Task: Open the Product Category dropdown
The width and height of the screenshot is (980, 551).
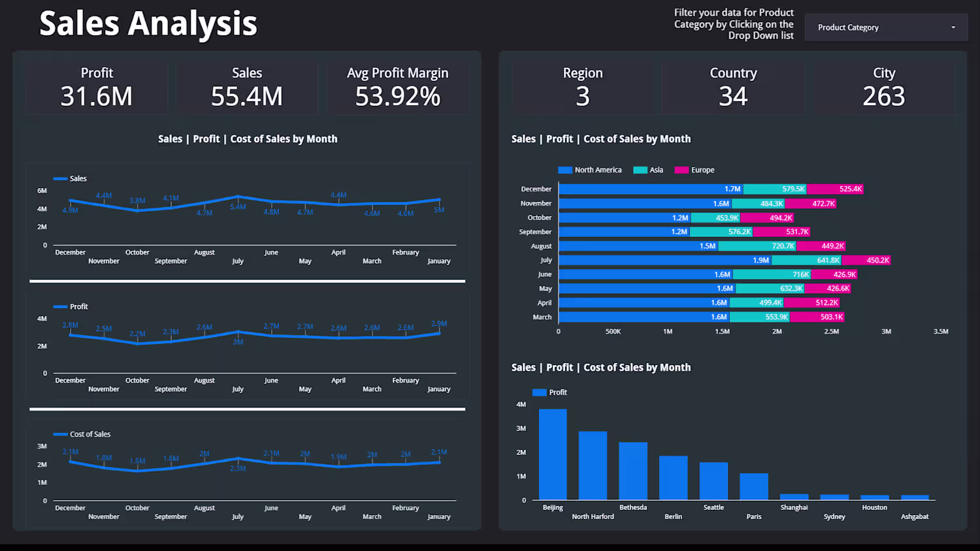Action: 886,27
